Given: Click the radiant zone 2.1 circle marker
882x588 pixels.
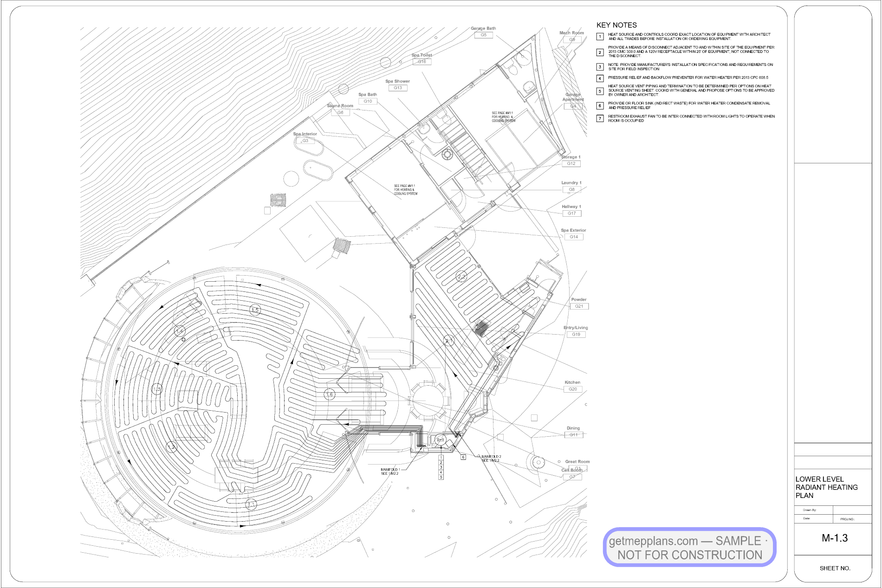Looking at the screenshot, I should 448,341.
